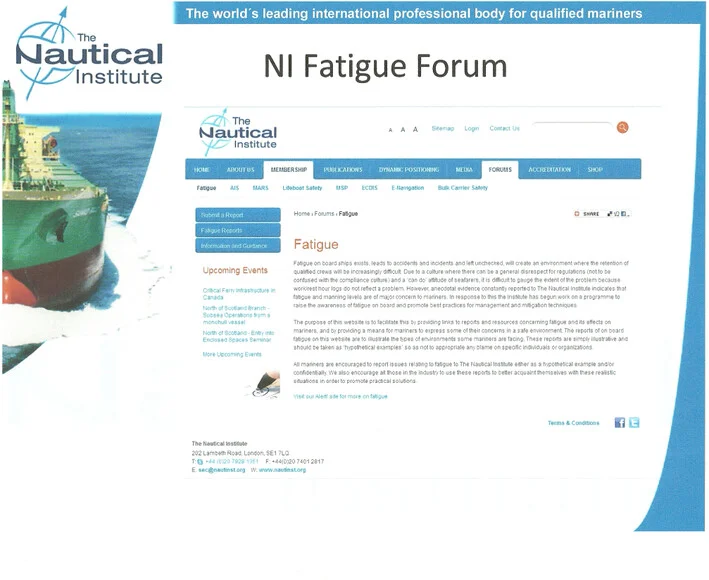Open the MEMBERSHIP menu tab
The height and width of the screenshot is (580, 709).
click(288, 170)
